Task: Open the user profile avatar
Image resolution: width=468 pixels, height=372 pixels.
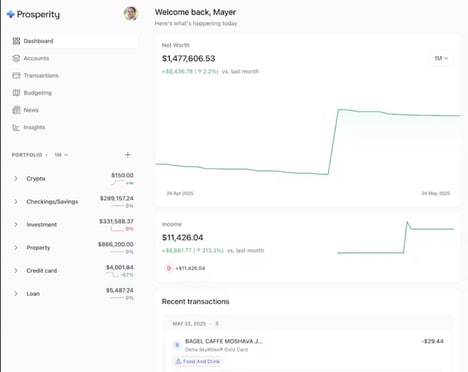Action: click(131, 14)
